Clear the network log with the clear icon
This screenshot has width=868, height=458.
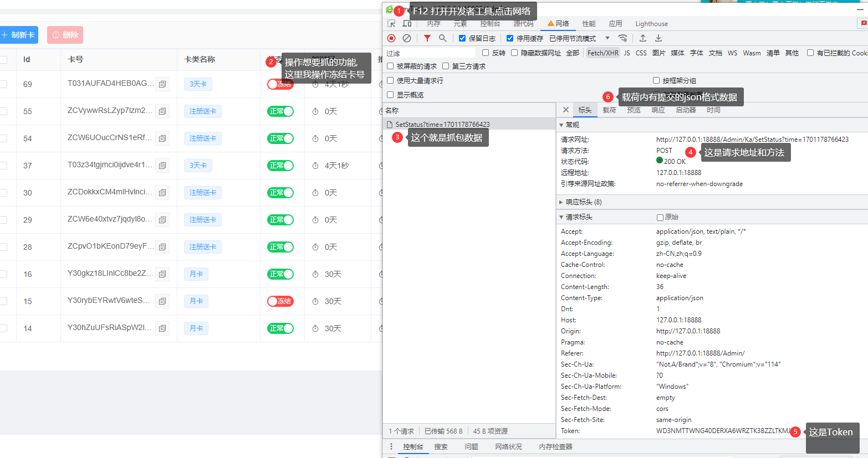point(407,38)
